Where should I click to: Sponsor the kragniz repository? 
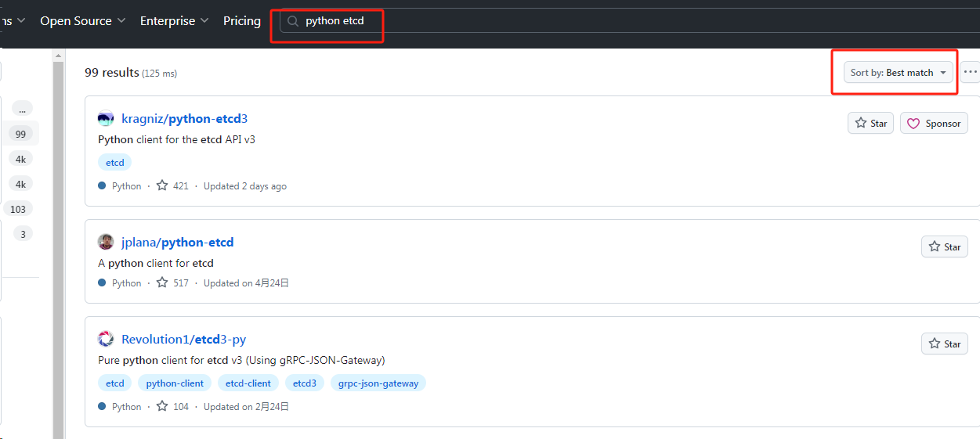934,124
